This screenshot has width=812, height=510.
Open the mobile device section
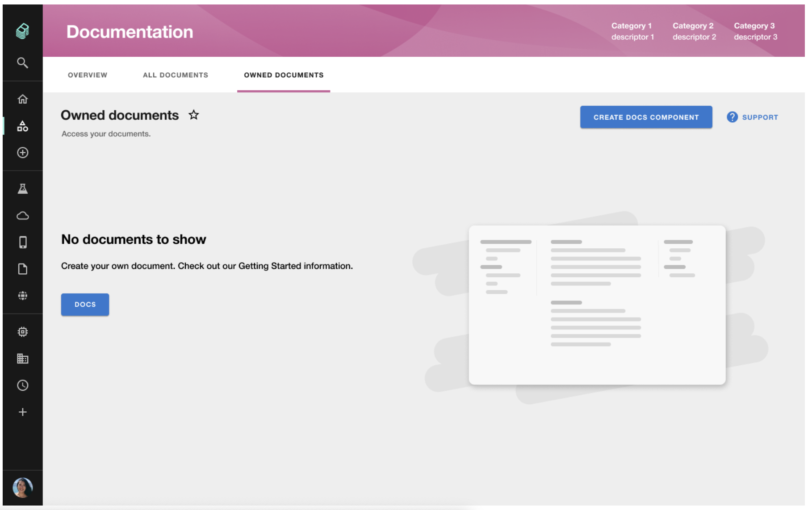[22, 242]
